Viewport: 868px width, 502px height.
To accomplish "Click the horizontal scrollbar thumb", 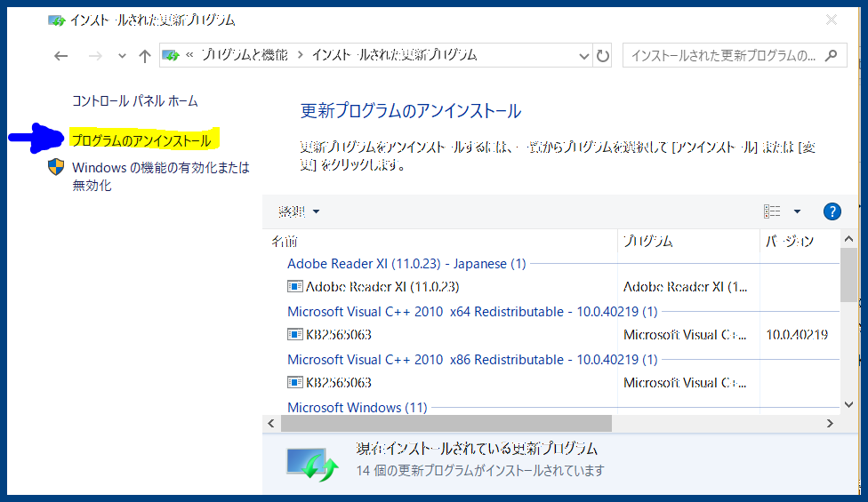I will click(446, 424).
